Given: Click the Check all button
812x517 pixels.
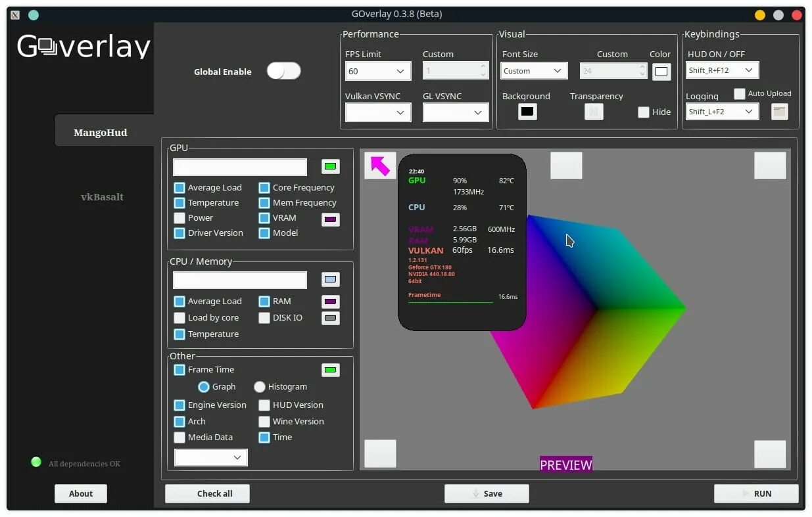Looking at the screenshot, I should 207,493.
